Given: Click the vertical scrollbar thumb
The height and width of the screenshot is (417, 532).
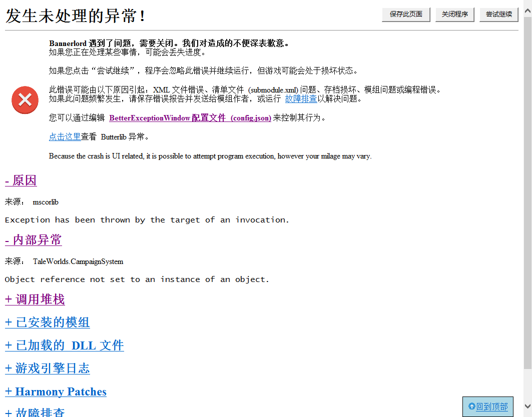Looking at the screenshot, I should coord(527,192).
